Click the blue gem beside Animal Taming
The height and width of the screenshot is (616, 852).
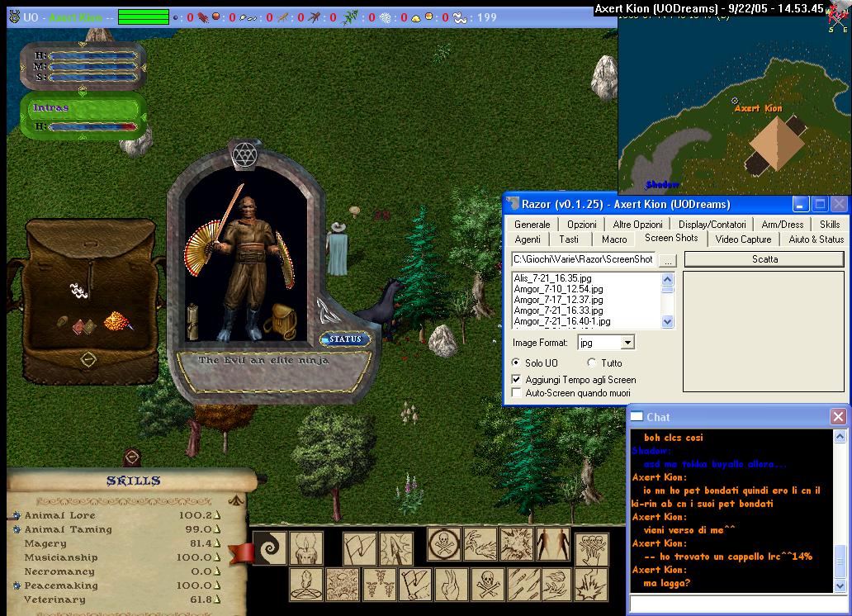pyautogui.click(x=17, y=529)
